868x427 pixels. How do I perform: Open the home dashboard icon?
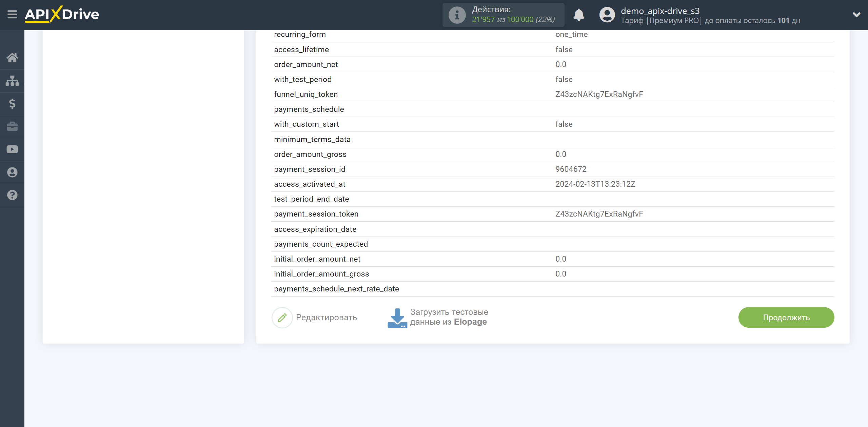[12, 58]
